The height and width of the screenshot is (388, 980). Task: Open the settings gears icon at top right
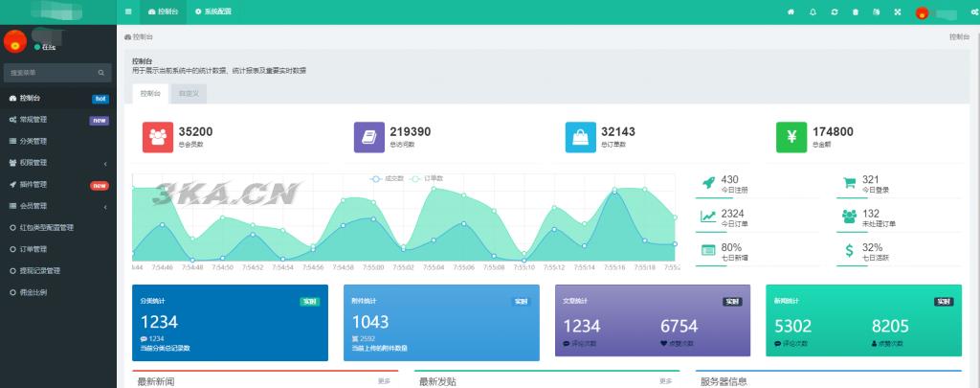coord(973,11)
